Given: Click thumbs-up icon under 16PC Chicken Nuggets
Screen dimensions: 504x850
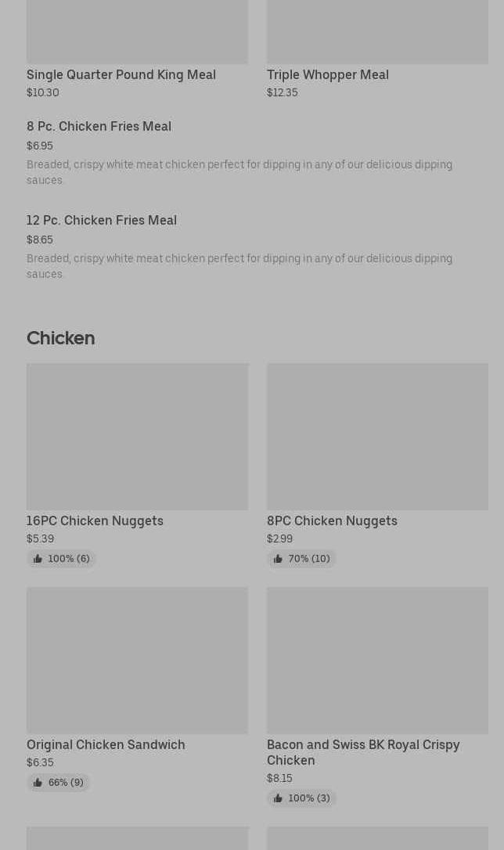Looking at the screenshot, I should (x=38, y=559).
